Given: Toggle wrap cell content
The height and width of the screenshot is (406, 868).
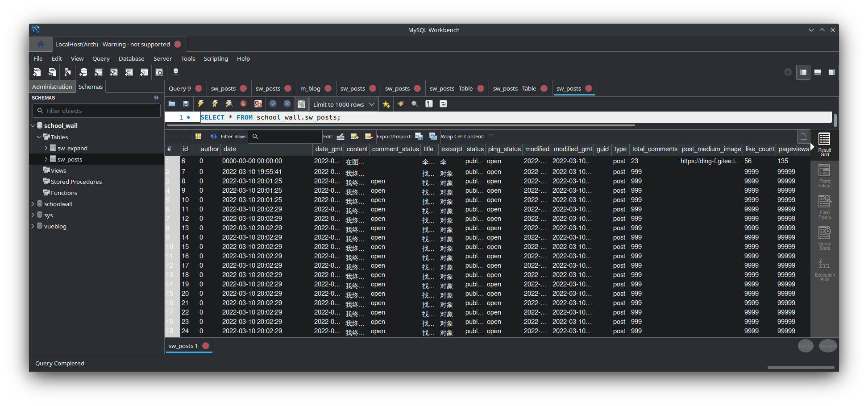Looking at the screenshot, I should tap(491, 137).
